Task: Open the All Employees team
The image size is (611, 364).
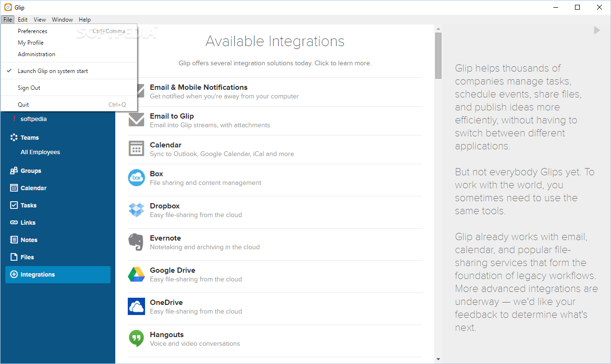Action: tap(40, 152)
